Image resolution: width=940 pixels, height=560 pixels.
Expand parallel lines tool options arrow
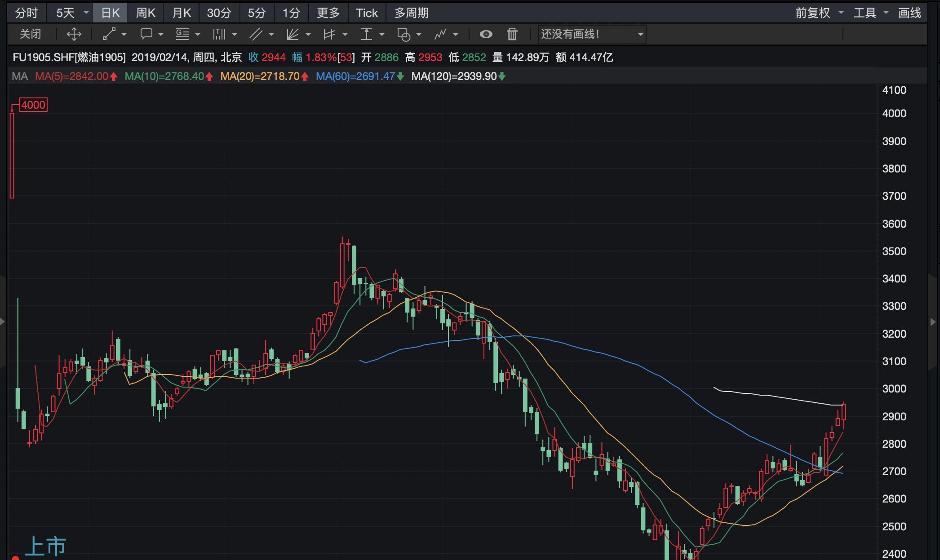[x=271, y=34]
